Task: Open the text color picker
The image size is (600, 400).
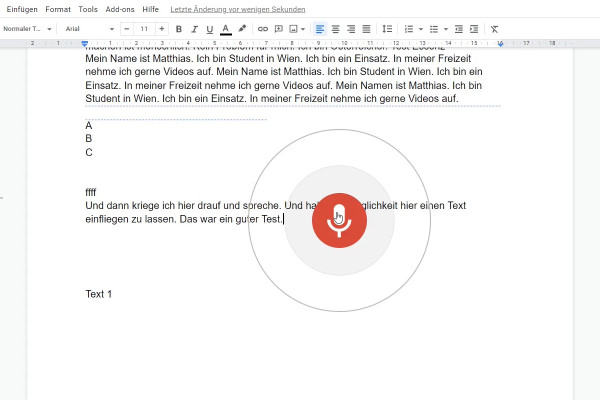Action: 226,29
